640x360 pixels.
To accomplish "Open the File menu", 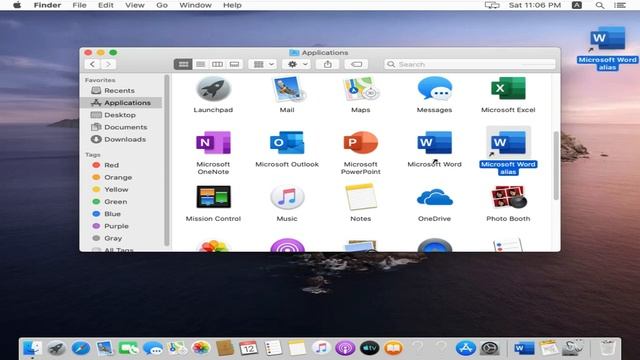I will click(79, 5).
